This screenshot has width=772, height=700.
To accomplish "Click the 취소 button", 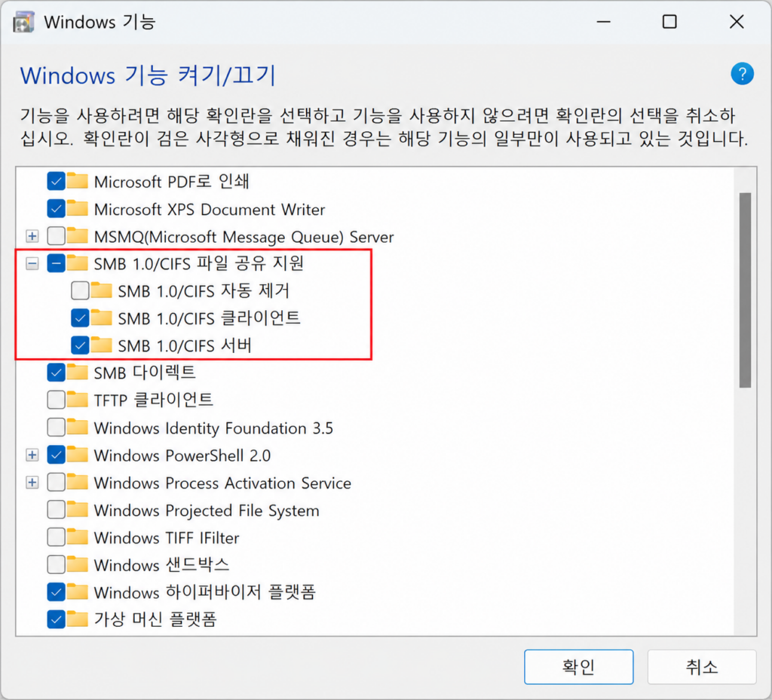I will tap(702, 667).
